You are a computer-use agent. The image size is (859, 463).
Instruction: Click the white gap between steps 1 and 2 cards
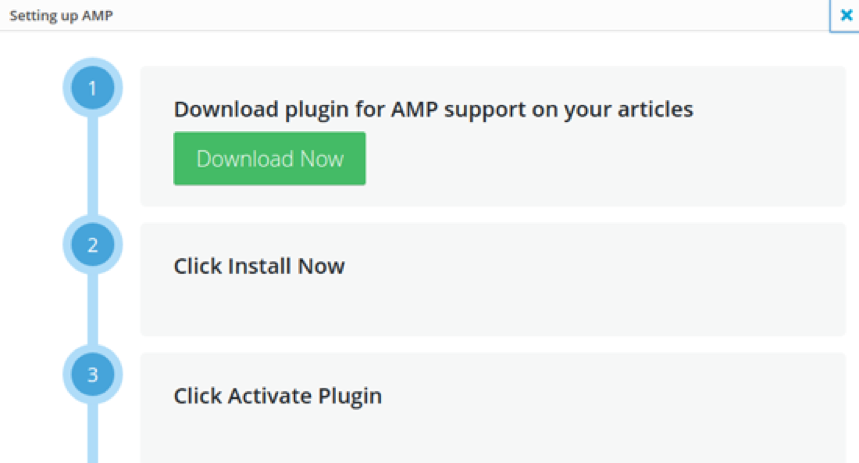(x=490, y=214)
